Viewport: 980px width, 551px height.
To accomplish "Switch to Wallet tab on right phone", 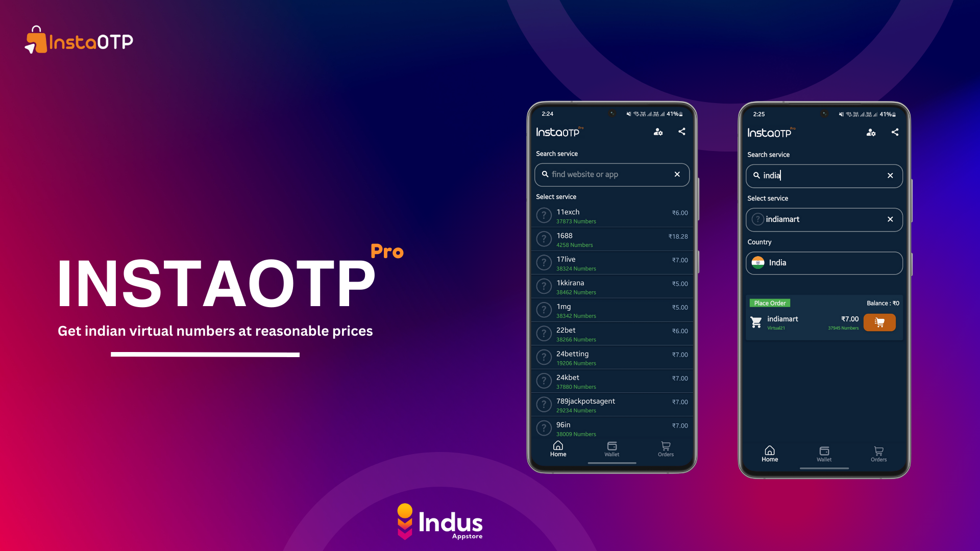I will pyautogui.click(x=824, y=454).
